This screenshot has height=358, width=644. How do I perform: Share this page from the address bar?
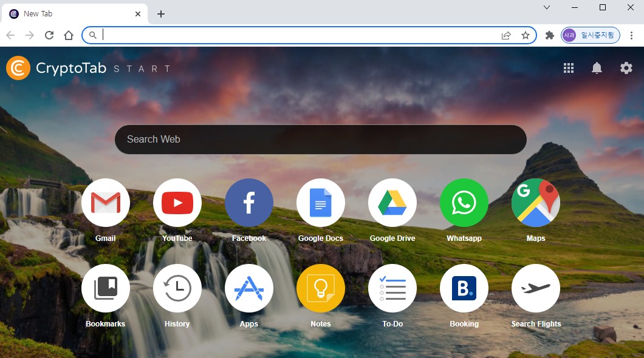coord(506,35)
